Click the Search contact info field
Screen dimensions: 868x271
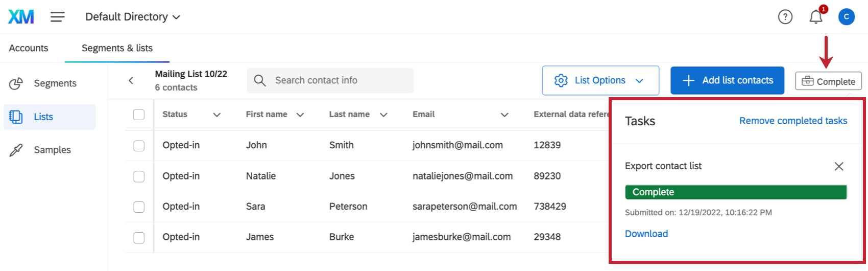pyautogui.click(x=337, y=80)
